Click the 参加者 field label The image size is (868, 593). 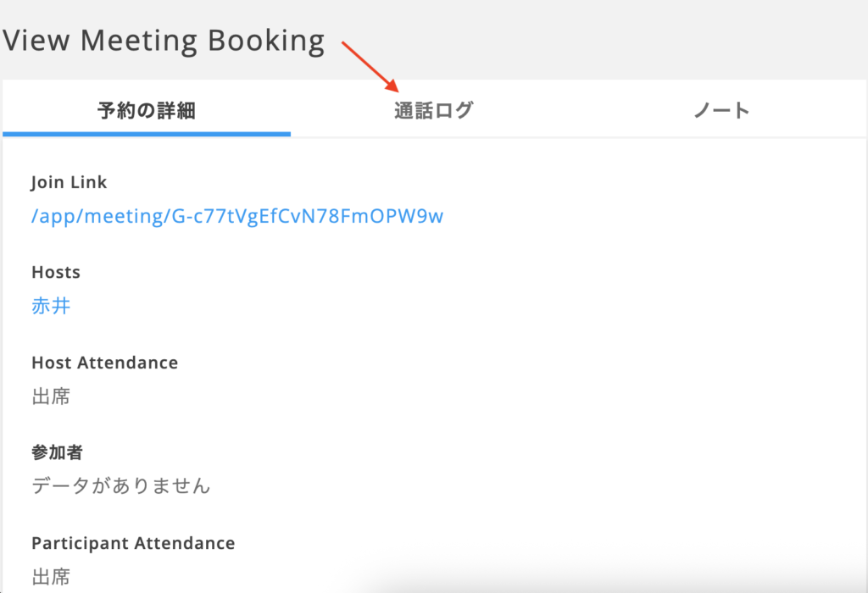[x=57, y=452]
